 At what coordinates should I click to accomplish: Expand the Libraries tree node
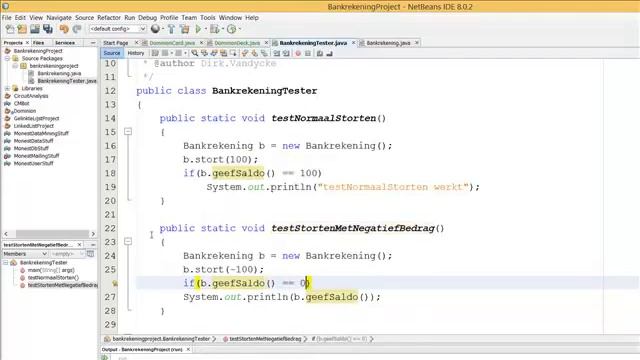click(7, 88)
